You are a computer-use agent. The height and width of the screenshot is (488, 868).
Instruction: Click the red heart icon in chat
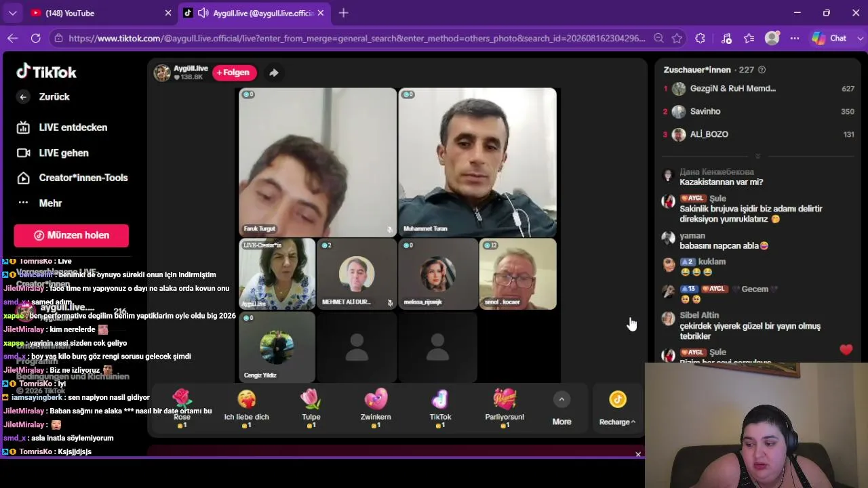point(846,350)
